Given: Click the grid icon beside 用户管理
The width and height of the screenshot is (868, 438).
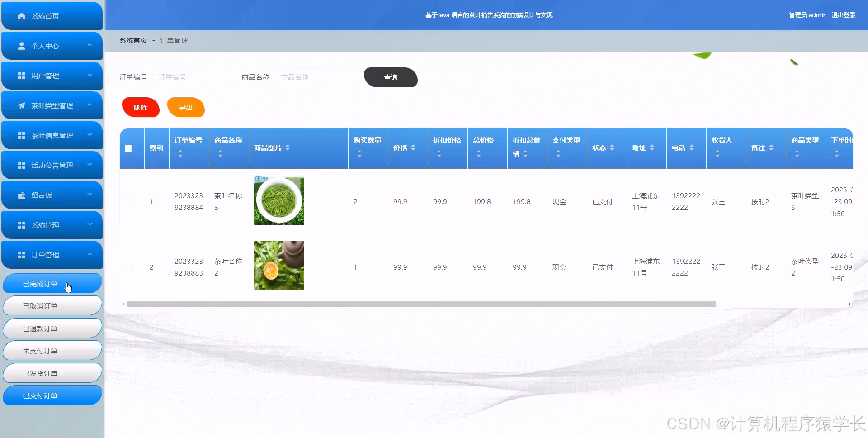Looking at the screenshot, I should (x=21, y=76).
